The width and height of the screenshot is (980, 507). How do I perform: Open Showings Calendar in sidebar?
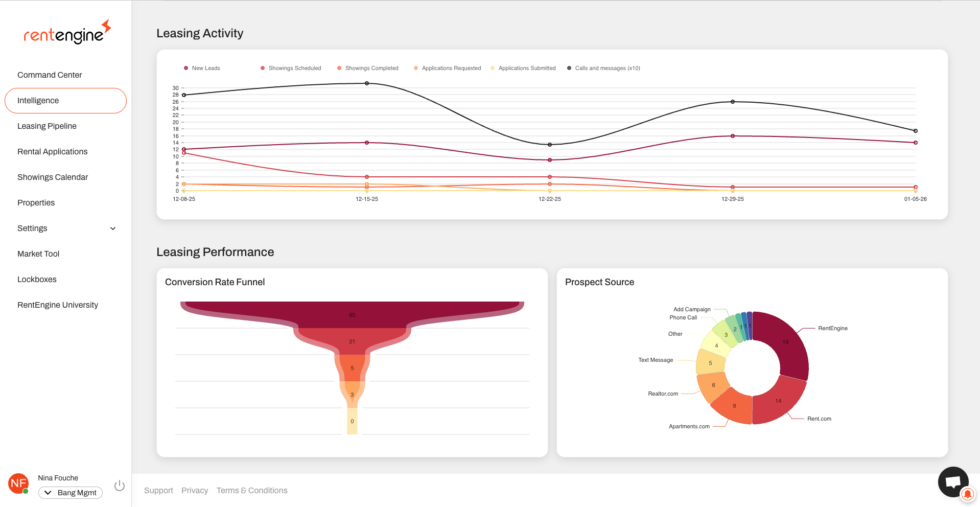point(53,177)
